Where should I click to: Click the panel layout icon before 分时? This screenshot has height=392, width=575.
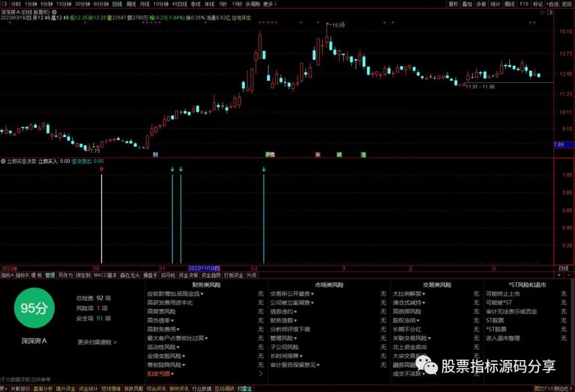pyautogui.click(x=5, y=4)
